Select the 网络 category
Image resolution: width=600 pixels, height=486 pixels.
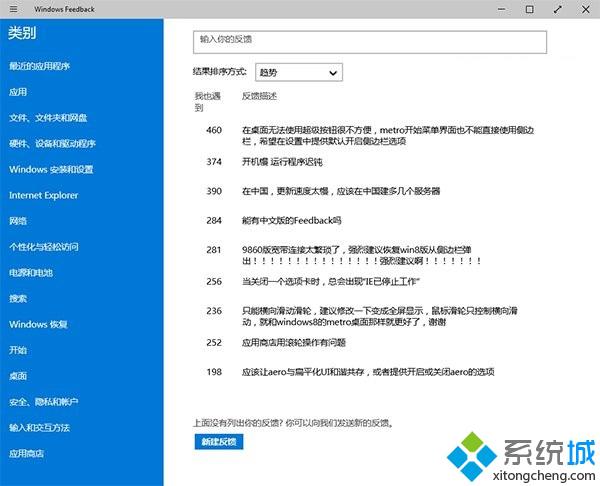(x=18, y=221)
